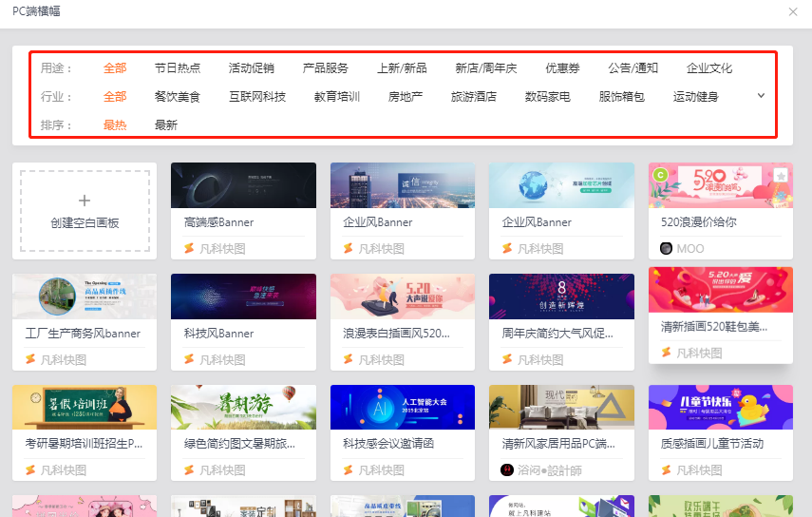Open 浪漫表白插画风520 template thumbnail

(403, 297)
